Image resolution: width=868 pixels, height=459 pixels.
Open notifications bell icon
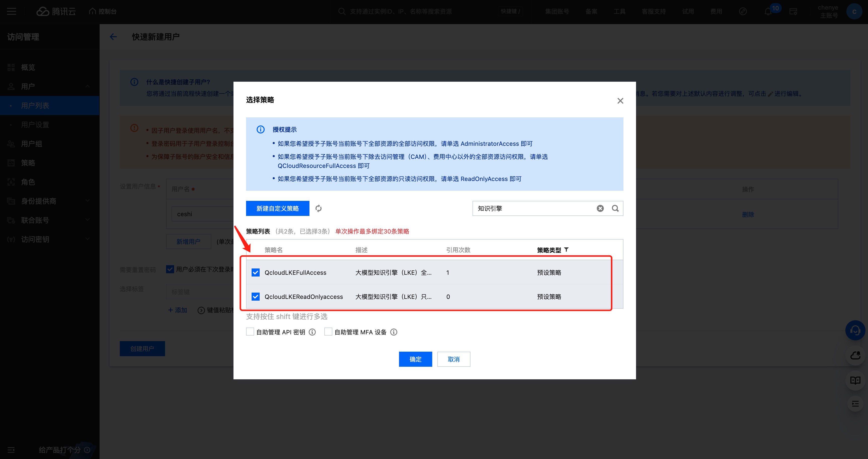coord(768,12)
